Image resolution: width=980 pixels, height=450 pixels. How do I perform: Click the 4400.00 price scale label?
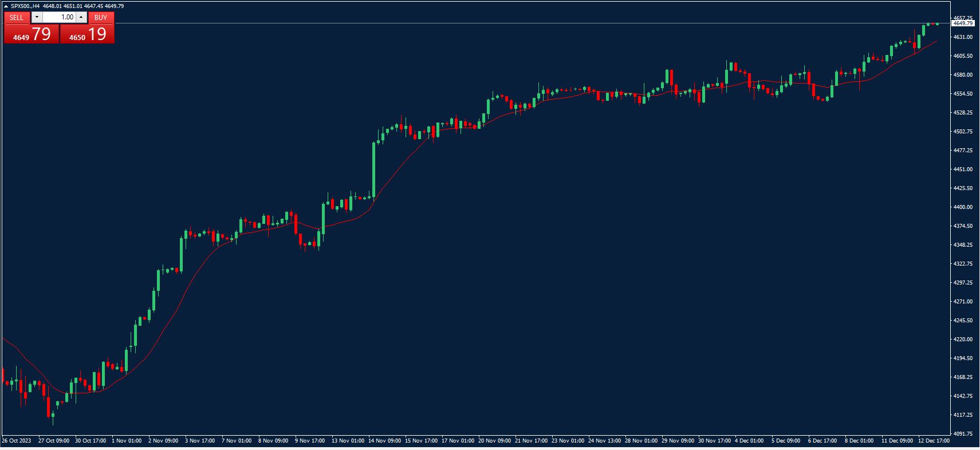coord(963,207)
